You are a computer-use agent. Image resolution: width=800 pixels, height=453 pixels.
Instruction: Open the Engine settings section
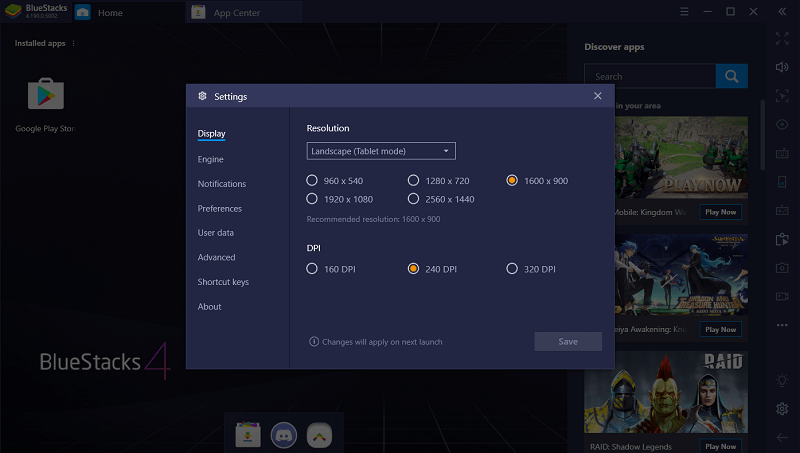210,159
